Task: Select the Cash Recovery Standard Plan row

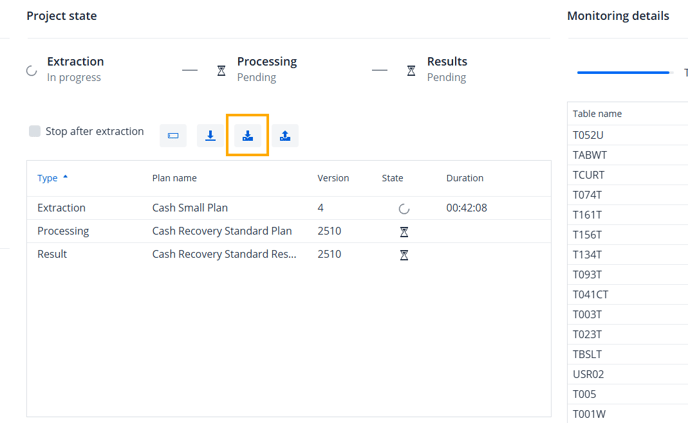Action: point(221,231)
